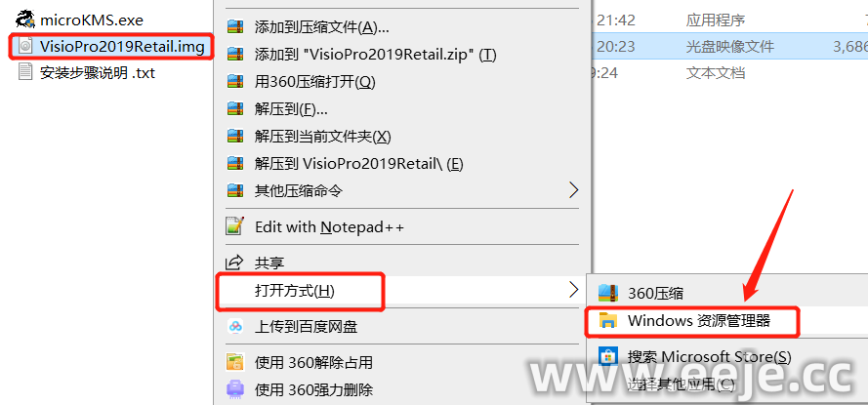Screen dimensions: 868x405
Task: Choose 解压到当前文件夹(X) option
Action: (x=323, y=136)
